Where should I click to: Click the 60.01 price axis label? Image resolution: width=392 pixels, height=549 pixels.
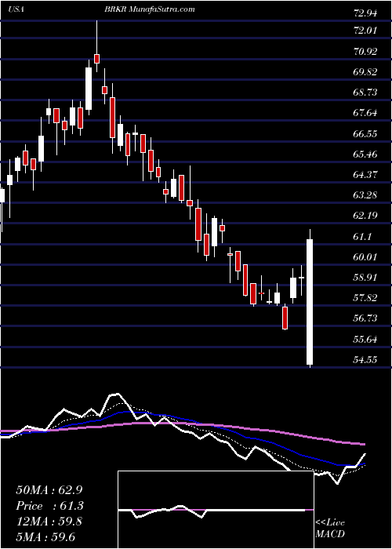coord(366,257)
